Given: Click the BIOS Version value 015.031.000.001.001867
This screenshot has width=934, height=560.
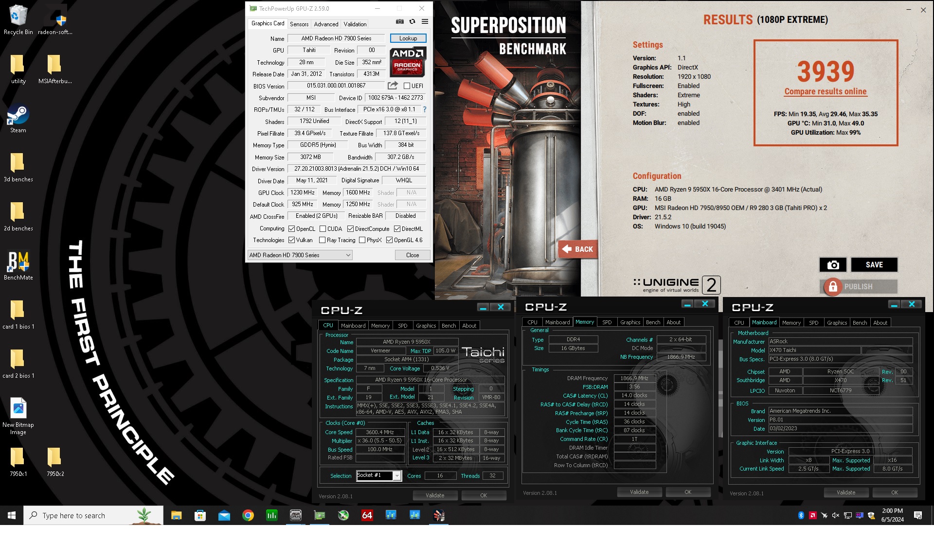Looking at the screenshot, I should click(x=336, y=86).
